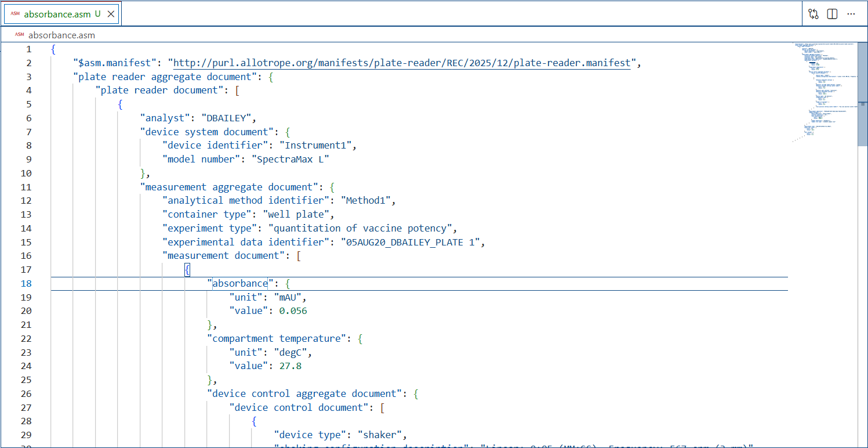Open More Actions via the ellipsis icon
The image size is (868, 448).
(x=851, y=13)
